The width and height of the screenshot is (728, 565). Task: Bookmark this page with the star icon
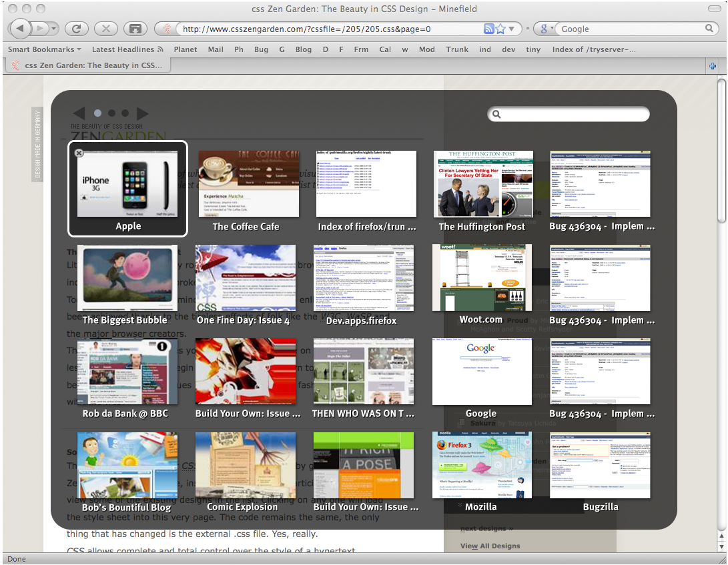point(500,29)
